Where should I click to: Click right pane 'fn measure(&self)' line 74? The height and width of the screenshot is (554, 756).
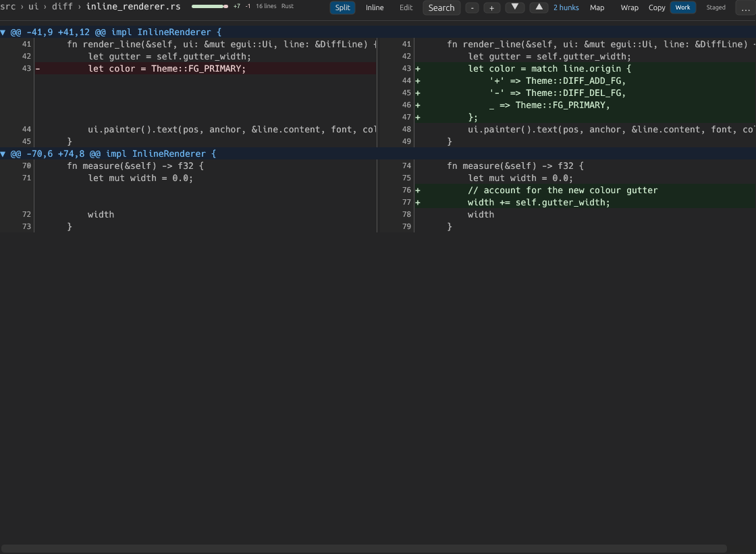click(x=515, y=166)
